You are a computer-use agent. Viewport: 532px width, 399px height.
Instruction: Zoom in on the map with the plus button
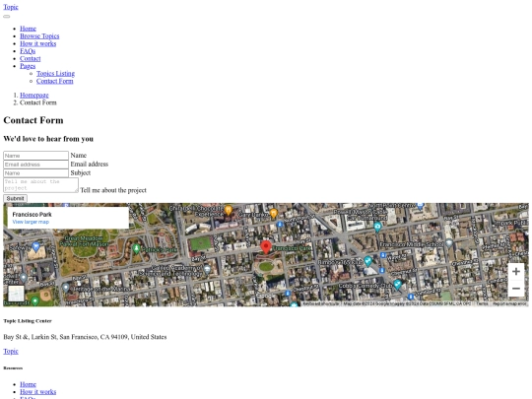516,272
